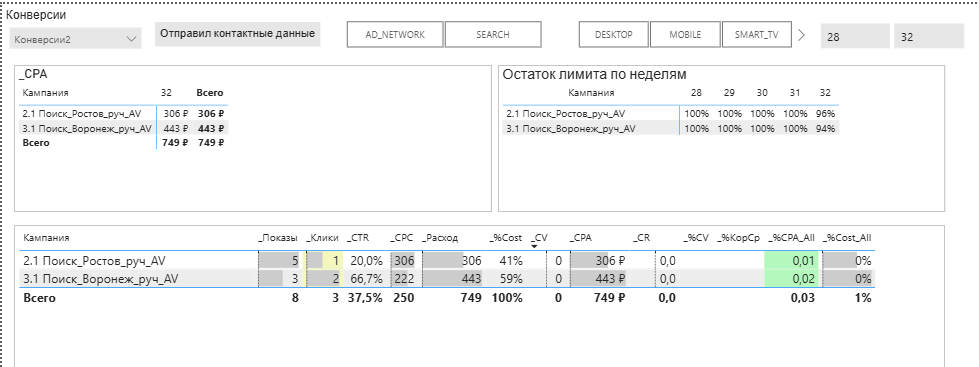Click the _CPA visual title
979x367 pixels.
[x=34, y=74]
